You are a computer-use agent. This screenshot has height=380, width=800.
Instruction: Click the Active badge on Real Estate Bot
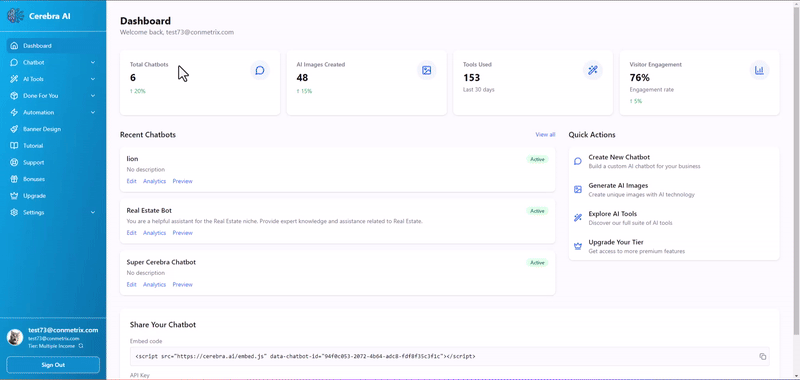pyautogui.click(x=537, y=211)
